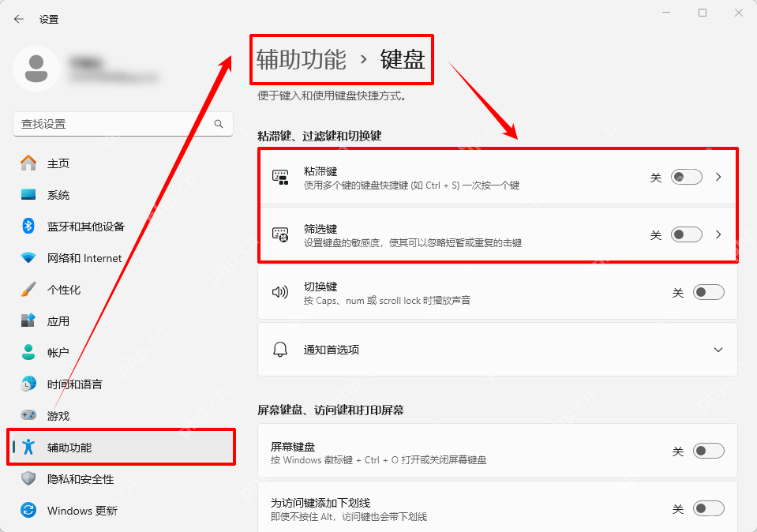757x532 pixels.
Task: Click the 键盘 breadcrumb title
Action: (403, 59)
